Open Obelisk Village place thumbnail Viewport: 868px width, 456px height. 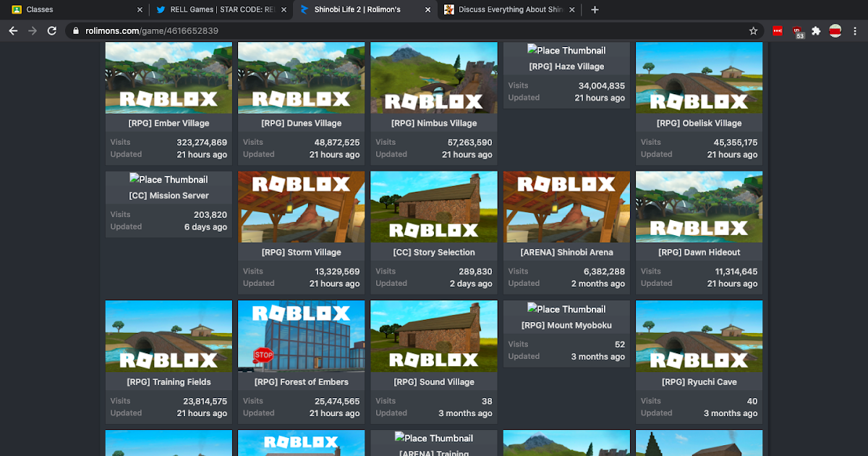[699, 77]
